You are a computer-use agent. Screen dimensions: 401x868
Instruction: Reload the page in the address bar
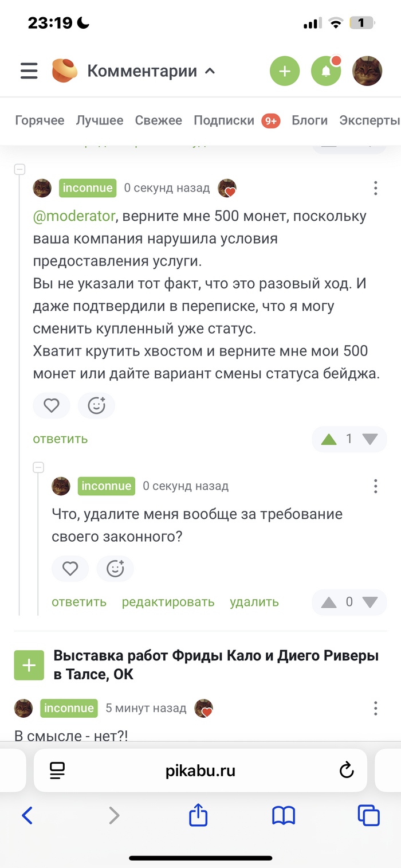[x=347, y=770]
